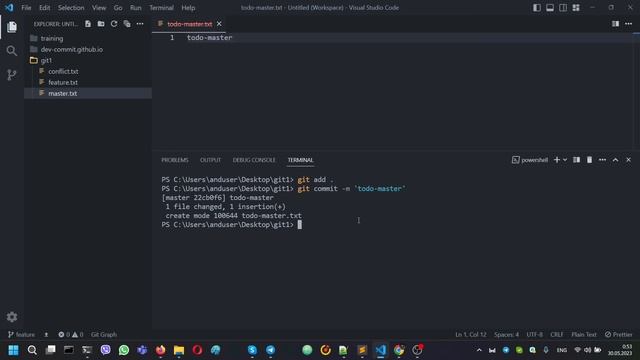
Task: Split the editor to the right
Action: [615, 24]
